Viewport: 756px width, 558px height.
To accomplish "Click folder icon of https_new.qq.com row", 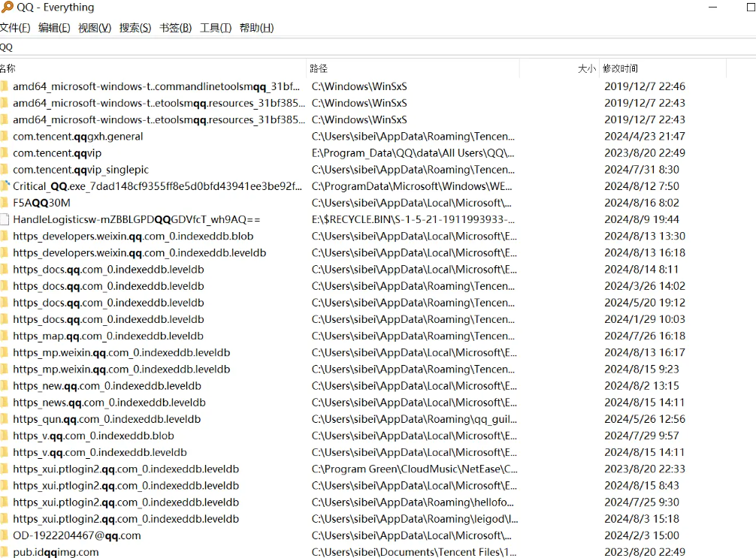I will (5, 386).
